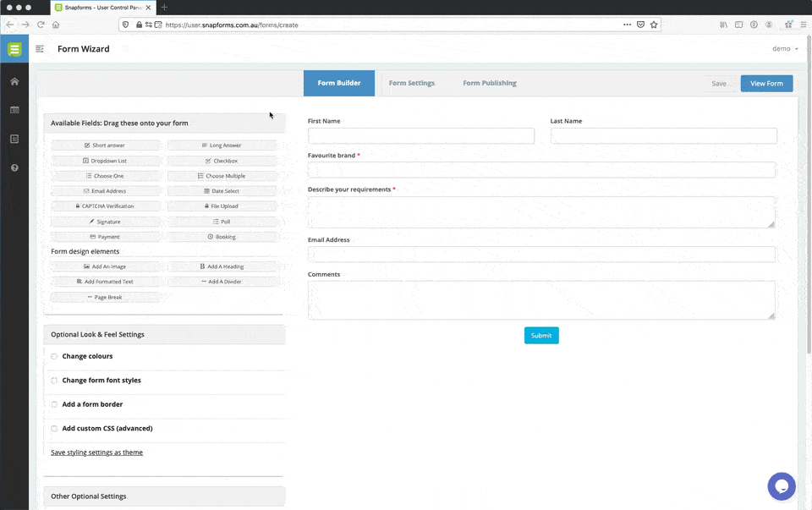This screenshot has height=510, width=812.
Task: Select the Signature field
Action: [x=105, y=222]
